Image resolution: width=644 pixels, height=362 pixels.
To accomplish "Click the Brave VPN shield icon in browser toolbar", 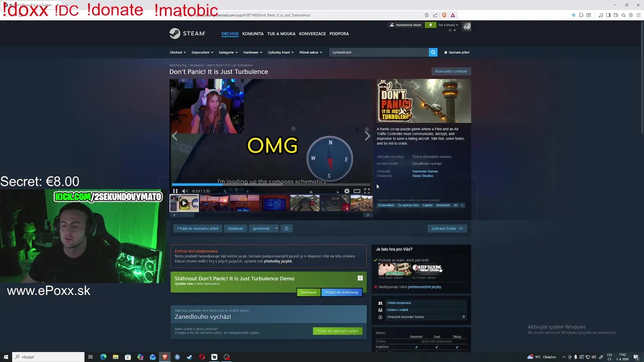I will point(631,15).
